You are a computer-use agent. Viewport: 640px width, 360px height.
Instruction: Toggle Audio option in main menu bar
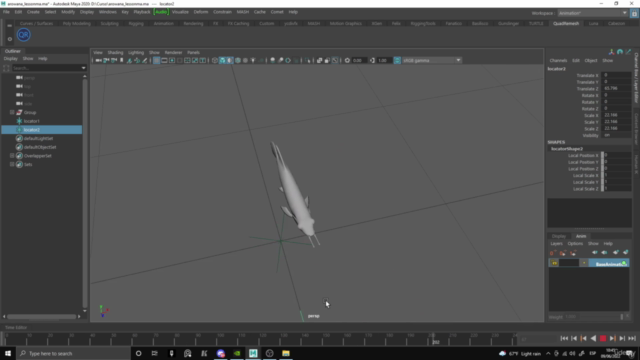[x=161, y=12]
